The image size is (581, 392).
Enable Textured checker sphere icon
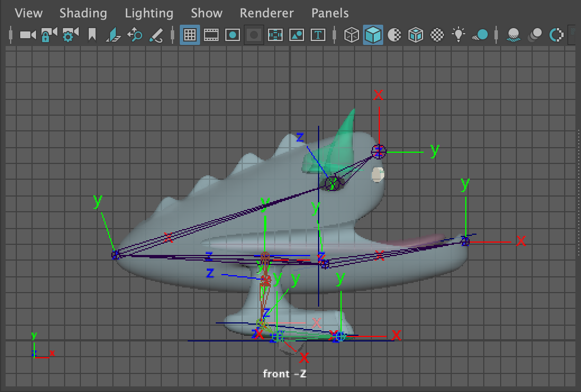(437, 35)
